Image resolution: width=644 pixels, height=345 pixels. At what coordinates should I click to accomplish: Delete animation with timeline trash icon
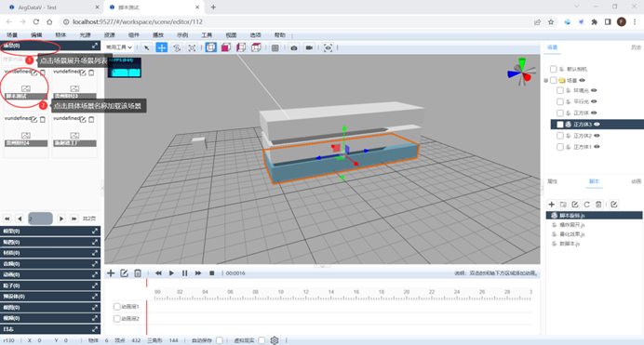click(x=138, y=273)
